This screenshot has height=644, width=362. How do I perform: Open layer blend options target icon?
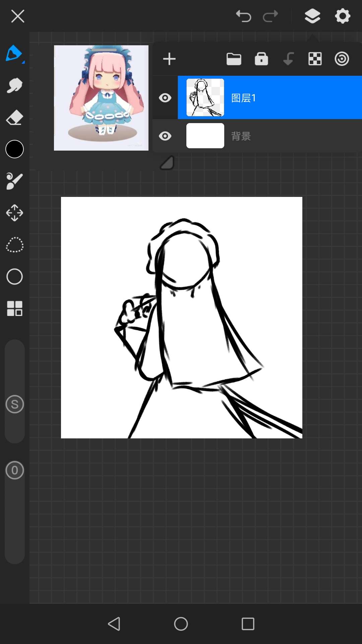coord(342,59)
